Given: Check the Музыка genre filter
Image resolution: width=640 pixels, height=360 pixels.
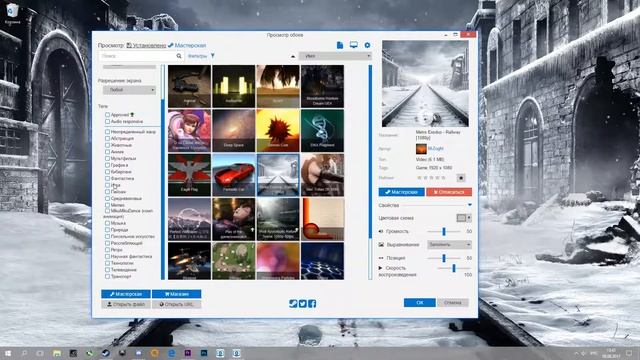Looking at the screenshot, I should (107, 223).
